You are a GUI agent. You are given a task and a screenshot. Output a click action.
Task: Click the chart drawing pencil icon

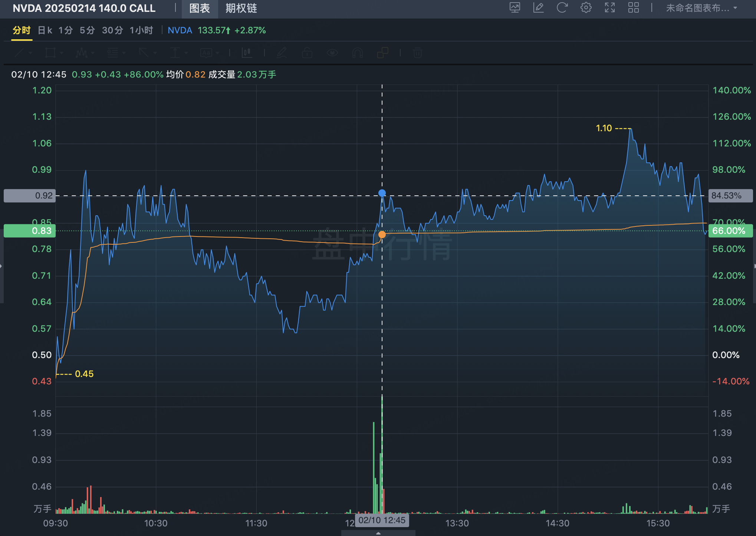coord(538,8)
